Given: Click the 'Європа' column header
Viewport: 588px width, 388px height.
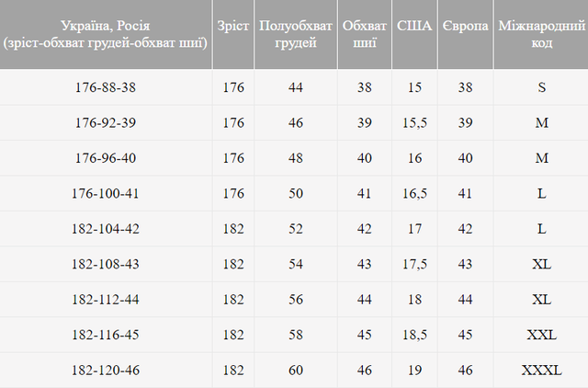Looking at the screenshot, I should pyautogui.click(x=465, y=27).
